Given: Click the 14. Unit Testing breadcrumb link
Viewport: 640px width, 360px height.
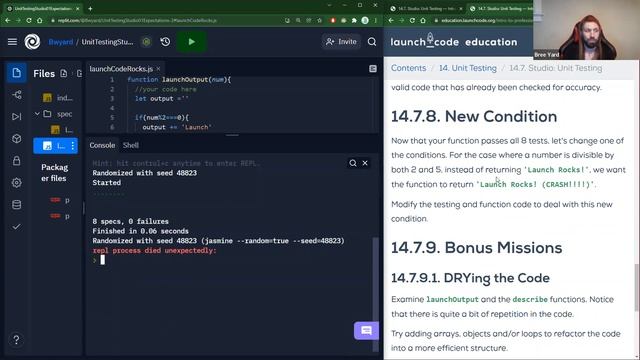Looking at the screenshot, I should pos(468,68).
